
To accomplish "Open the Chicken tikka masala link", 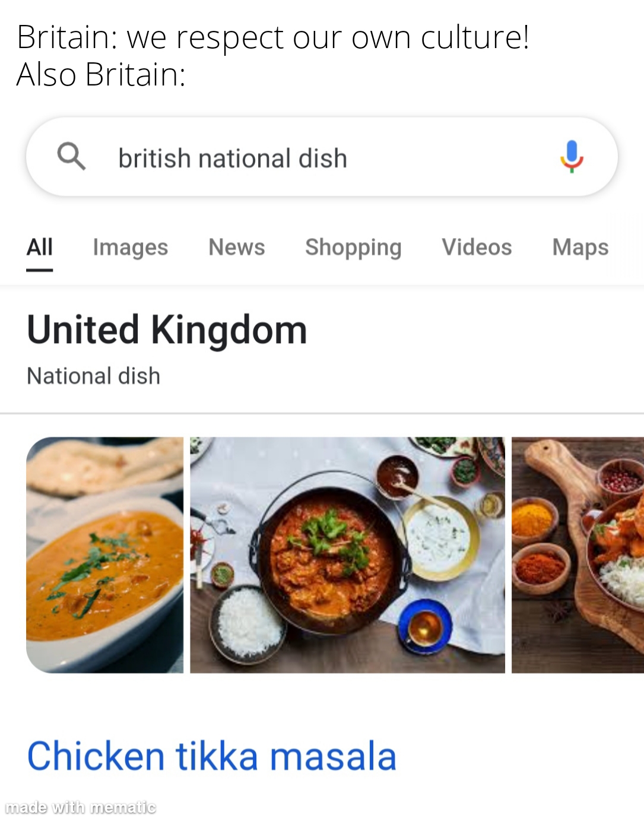I will [211, 756].
